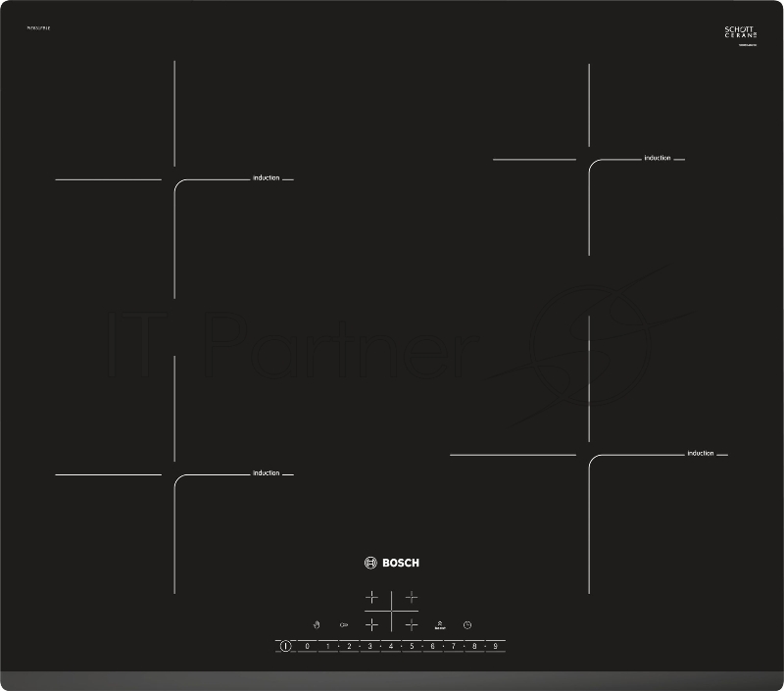This screenshot has height=691, width=784.
Task: Select the top-left cooking zone cross
Action: pos(371,597)
